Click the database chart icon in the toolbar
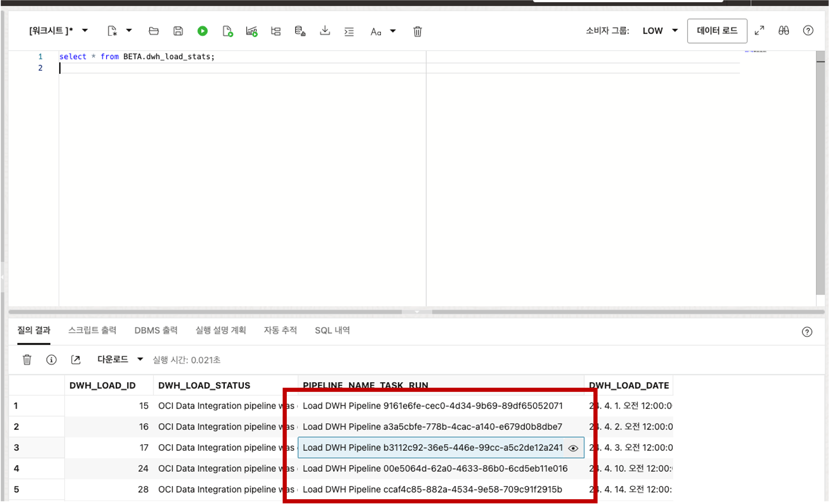 300,31
